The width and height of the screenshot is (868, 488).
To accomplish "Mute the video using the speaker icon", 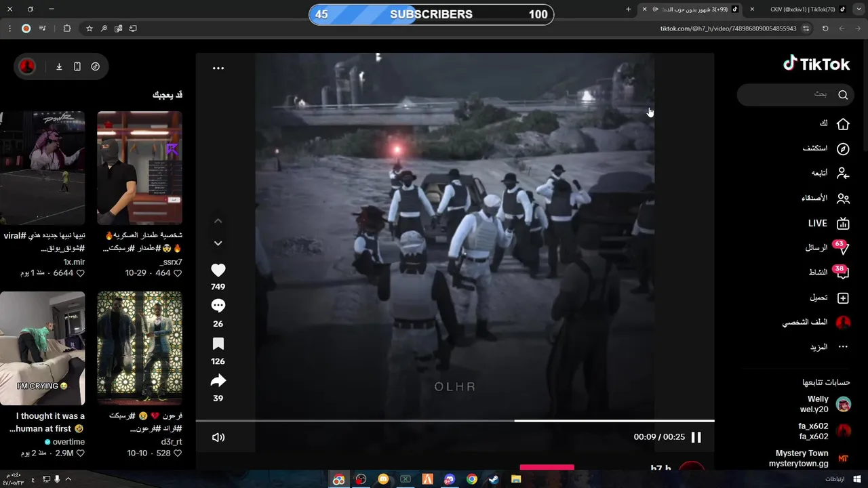I will click(x=218, y=437).
